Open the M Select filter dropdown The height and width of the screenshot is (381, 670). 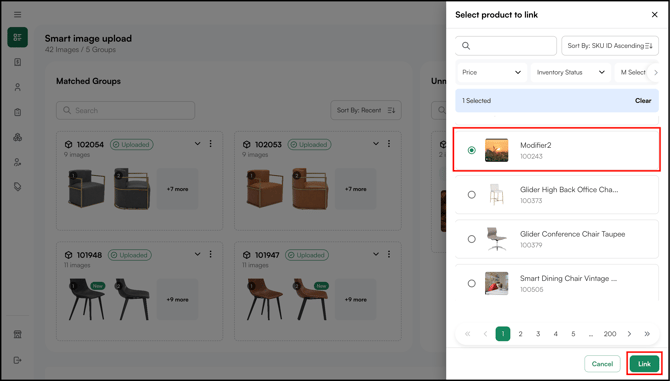(632, 72)
